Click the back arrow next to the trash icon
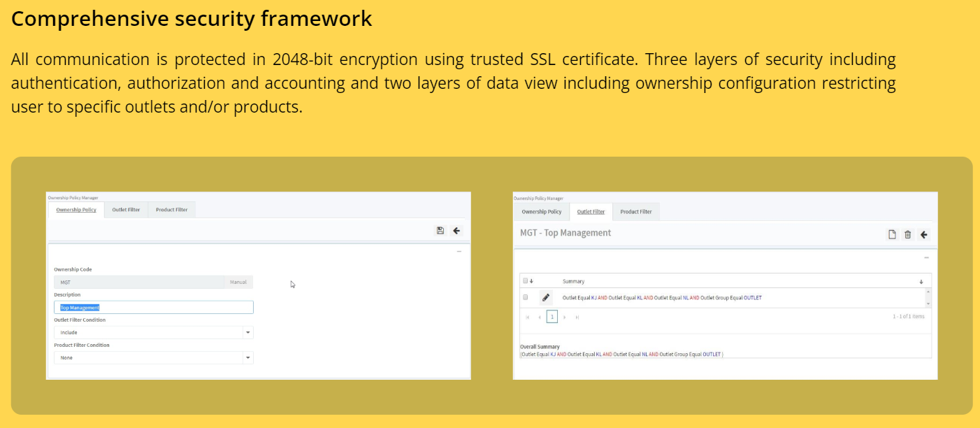This screenshot has width=980, height=428. click(924, 235)
